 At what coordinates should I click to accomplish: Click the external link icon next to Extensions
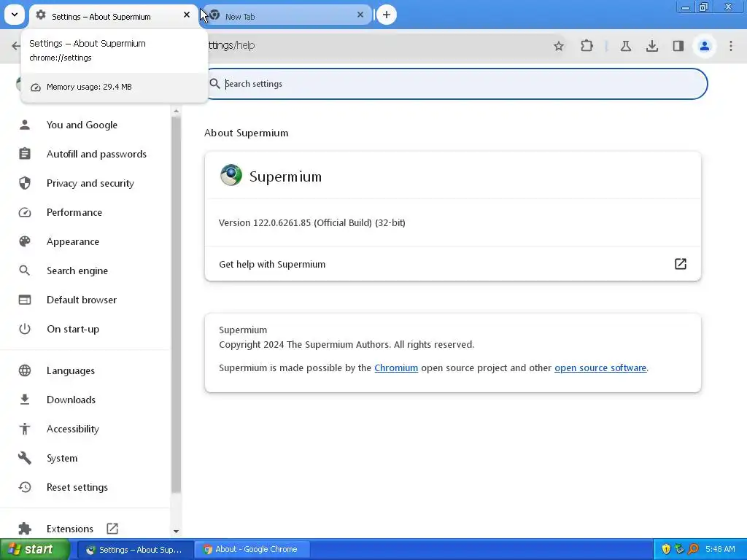112,529
